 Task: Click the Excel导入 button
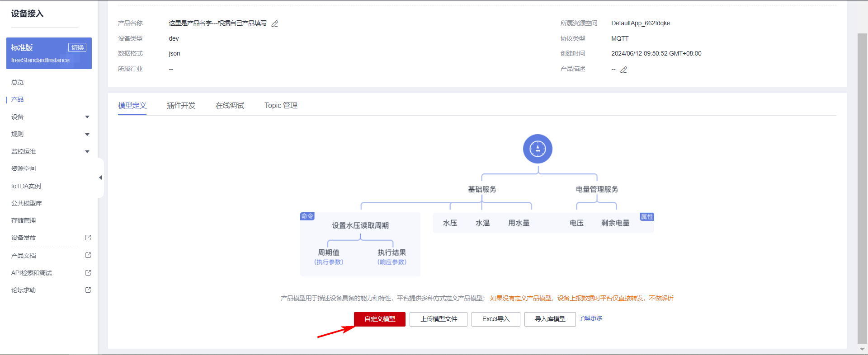(x=495, y=319)
